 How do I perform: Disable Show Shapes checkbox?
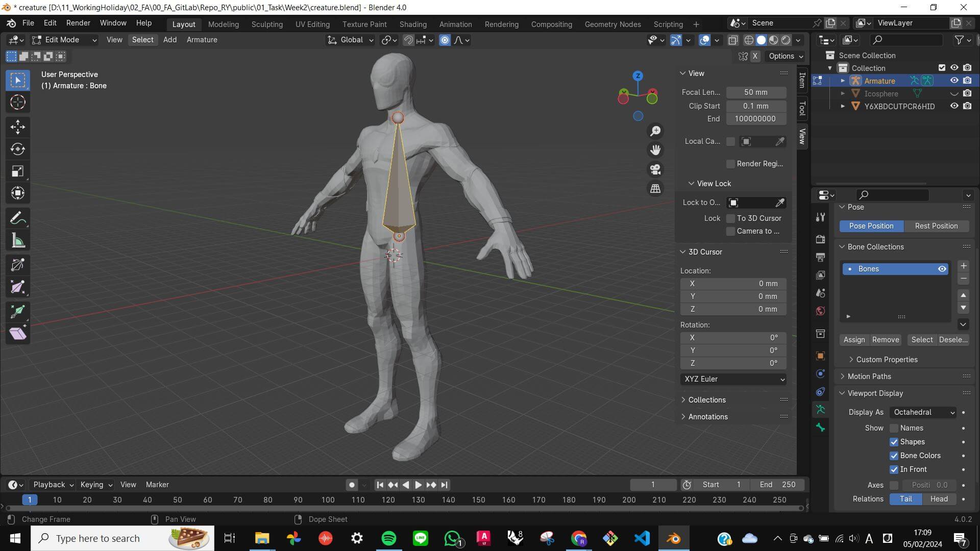(x=894, y=442)
